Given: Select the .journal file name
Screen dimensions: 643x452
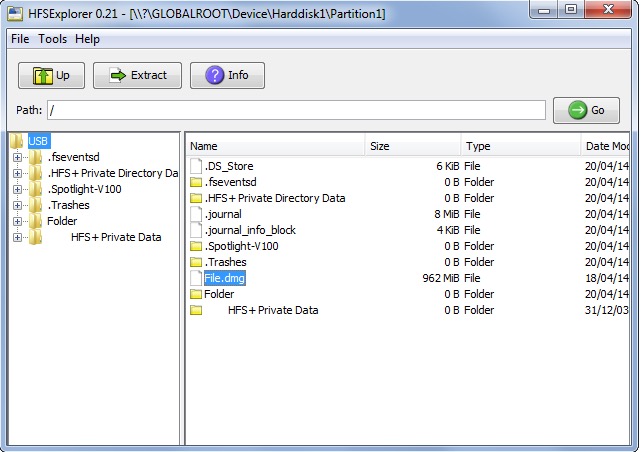Looking at the screenshot, I should (x=223, y=214).
